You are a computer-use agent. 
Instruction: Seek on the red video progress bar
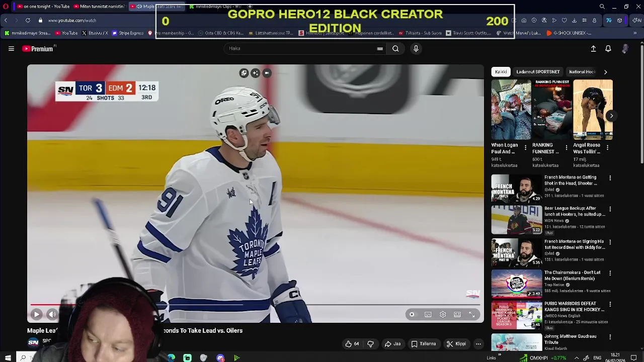pos(256,304)
